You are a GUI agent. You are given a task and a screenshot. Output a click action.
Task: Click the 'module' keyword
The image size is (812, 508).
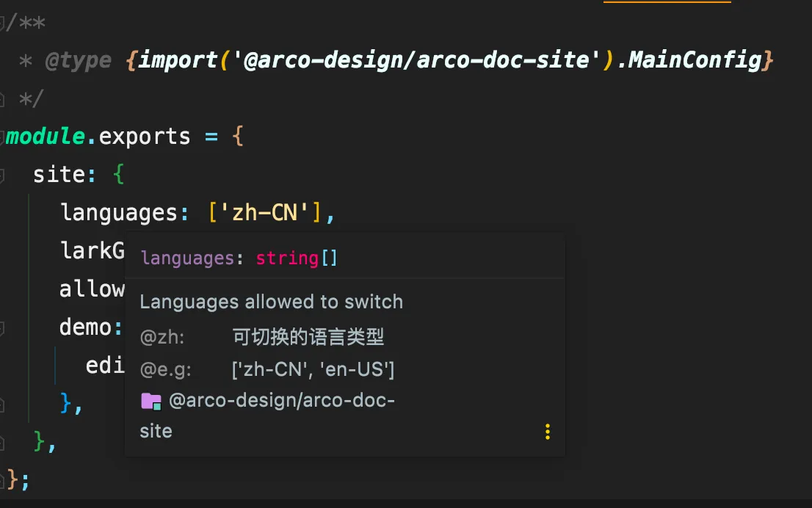(x=45, y=137)
